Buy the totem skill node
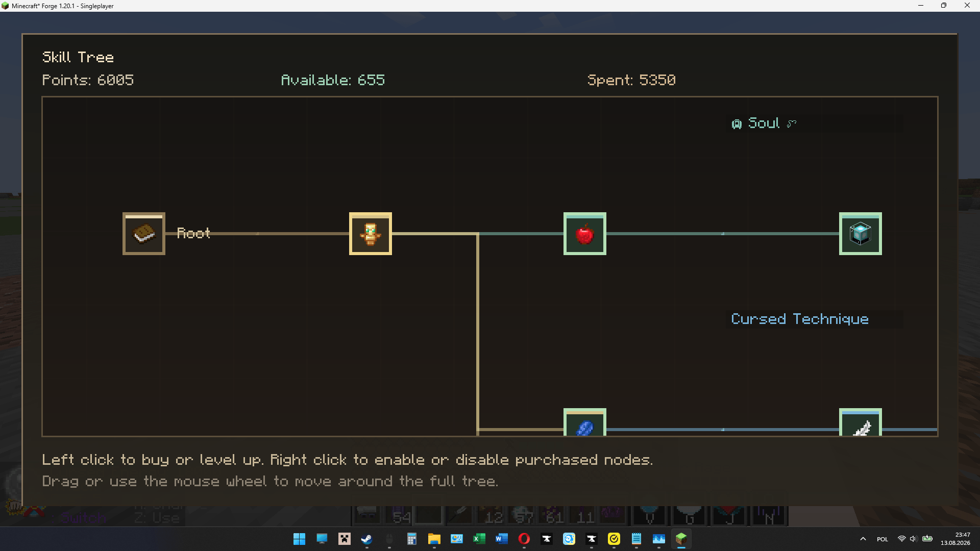Viewport: 980px width, 551px height. 371,234
